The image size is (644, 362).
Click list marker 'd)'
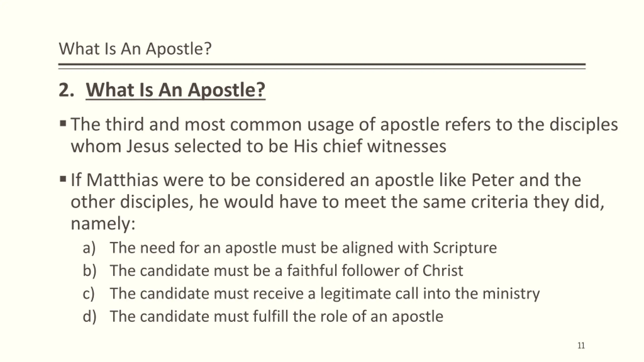(90, 316)
